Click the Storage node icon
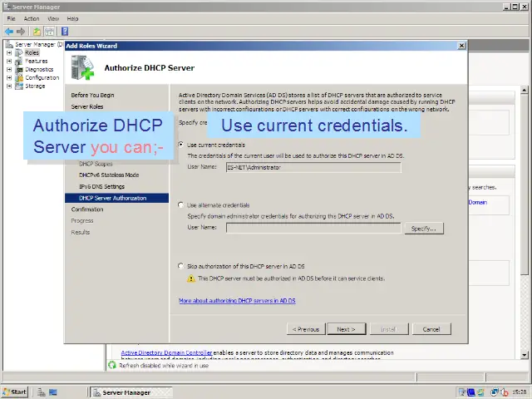 (19, 86)
